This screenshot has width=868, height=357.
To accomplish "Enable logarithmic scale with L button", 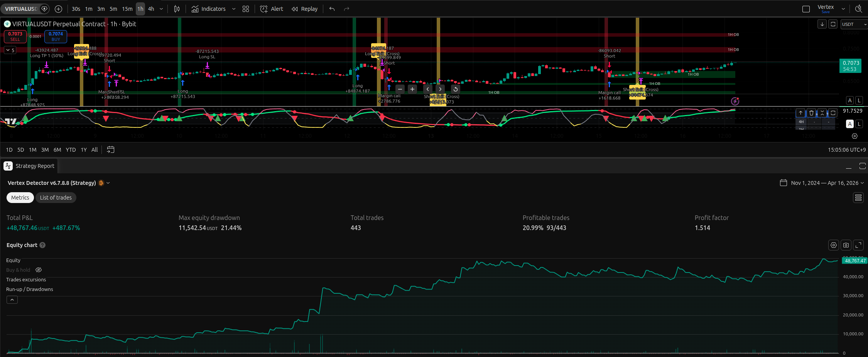I will pyautogui.click(x=859, y=100).
